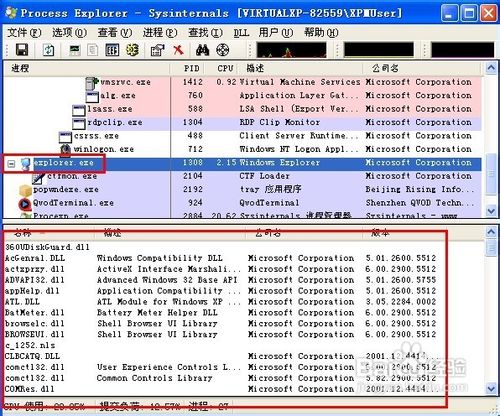Select the lsass.exe process row

point(242,109)
